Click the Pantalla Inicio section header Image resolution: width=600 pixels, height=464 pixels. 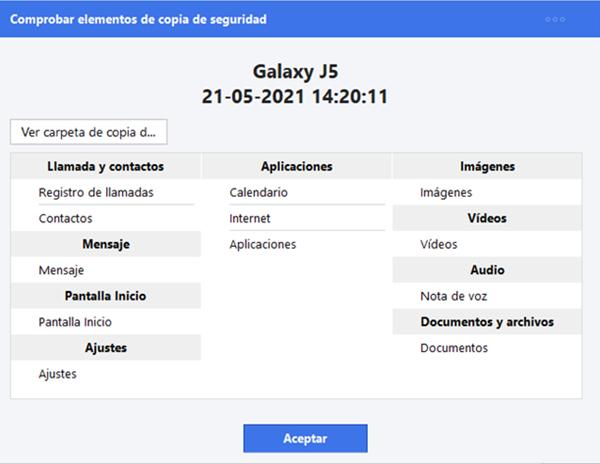[x=106, y=296]
